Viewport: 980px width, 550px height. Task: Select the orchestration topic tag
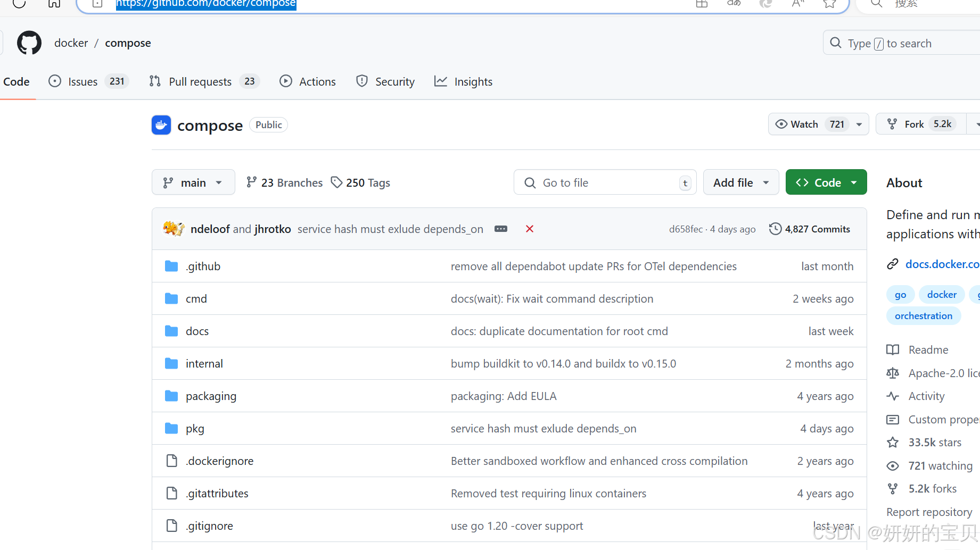point(924,315)
